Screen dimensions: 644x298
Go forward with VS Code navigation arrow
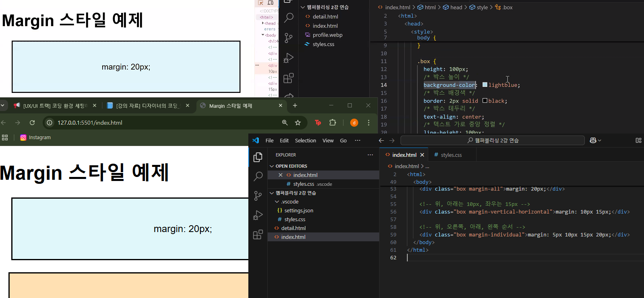coord(392,140)
